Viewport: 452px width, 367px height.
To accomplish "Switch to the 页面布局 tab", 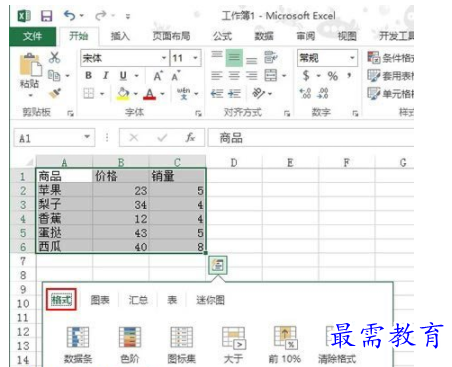I will tap(171, 36).
